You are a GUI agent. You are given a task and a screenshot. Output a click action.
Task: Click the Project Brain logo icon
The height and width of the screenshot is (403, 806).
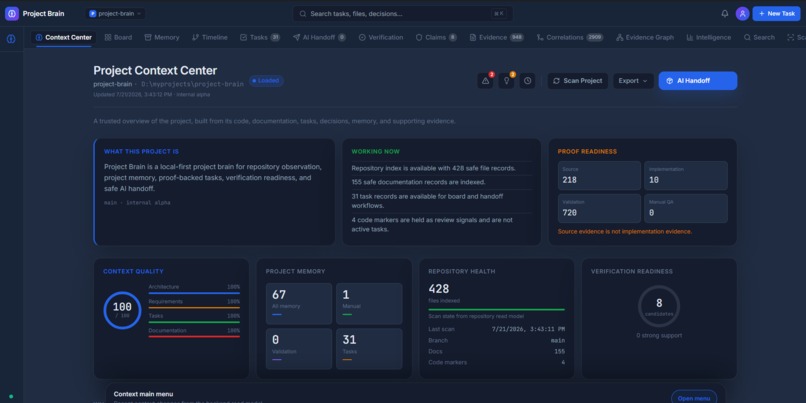click(12, 14)
